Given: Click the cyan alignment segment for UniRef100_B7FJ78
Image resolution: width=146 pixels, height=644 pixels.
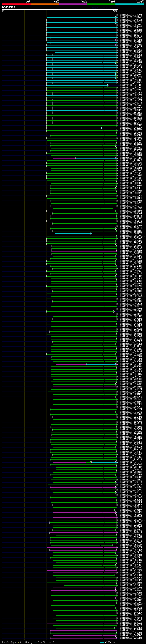Looking at the screenshot, I should point(104,462).
